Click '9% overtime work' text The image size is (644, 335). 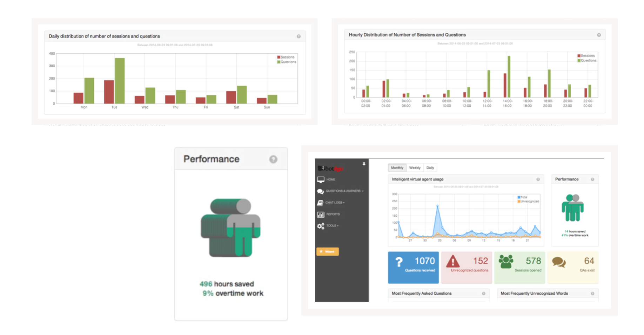coord(233,294)
